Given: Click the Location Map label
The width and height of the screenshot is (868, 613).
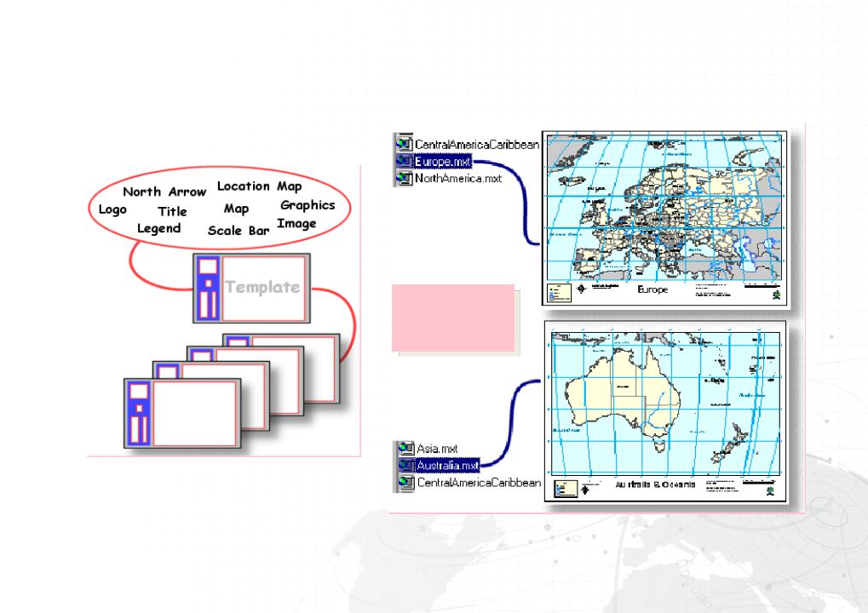Looking at the screenshot, I should pyautogui.click(x=259, y=186).
